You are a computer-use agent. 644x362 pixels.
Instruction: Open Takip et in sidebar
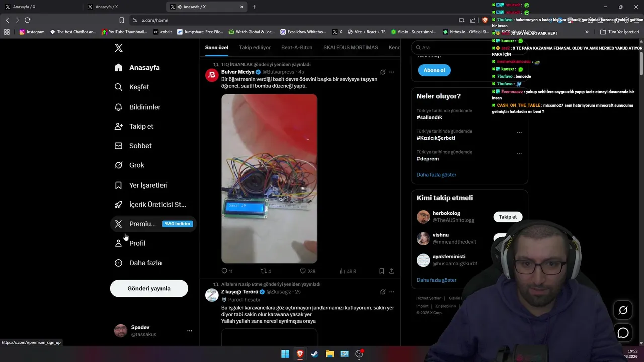tap(134, 126)
